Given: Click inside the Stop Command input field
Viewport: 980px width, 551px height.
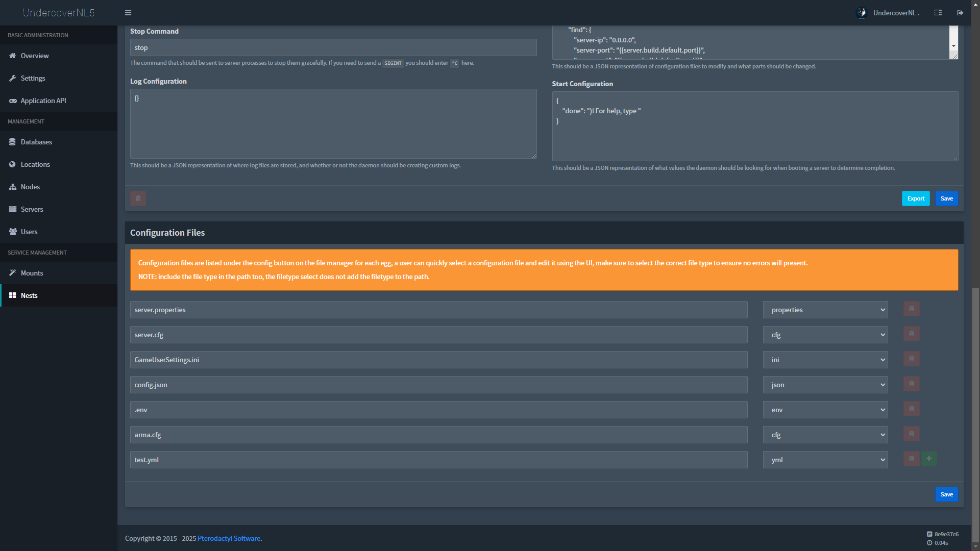Looking at the screenshot, I should point(333,47).
